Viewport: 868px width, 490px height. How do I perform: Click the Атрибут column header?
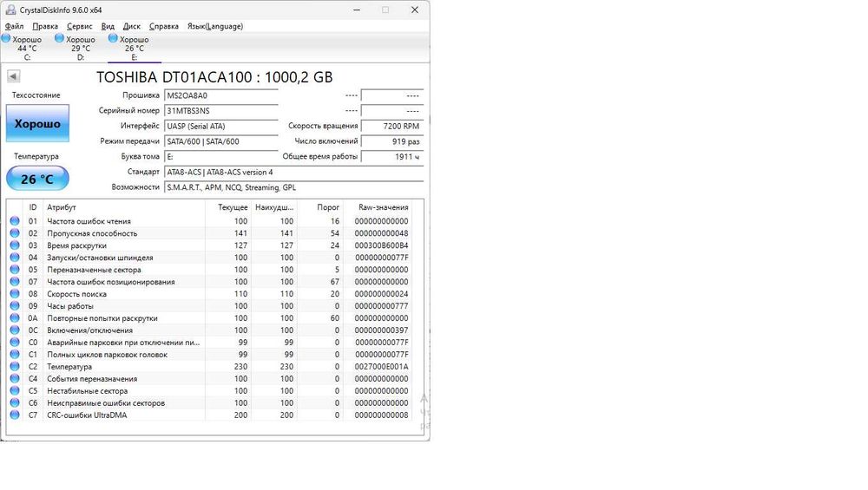click(124, 207)
